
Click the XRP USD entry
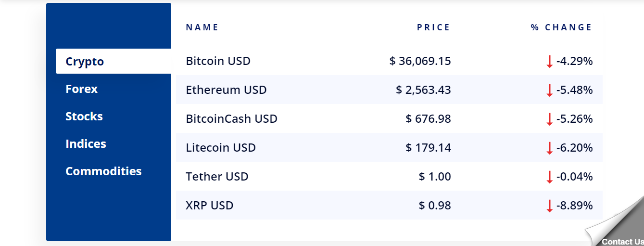point(210,206)
